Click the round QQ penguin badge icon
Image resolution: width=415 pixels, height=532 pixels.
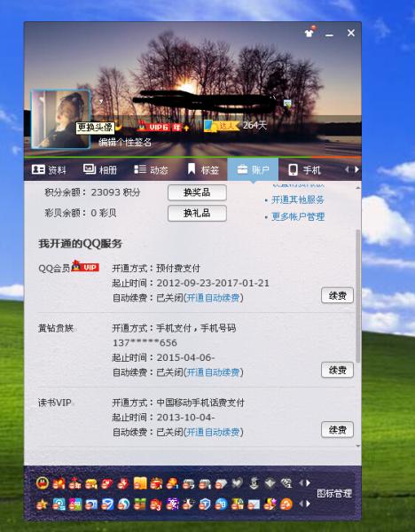point(43,483)
